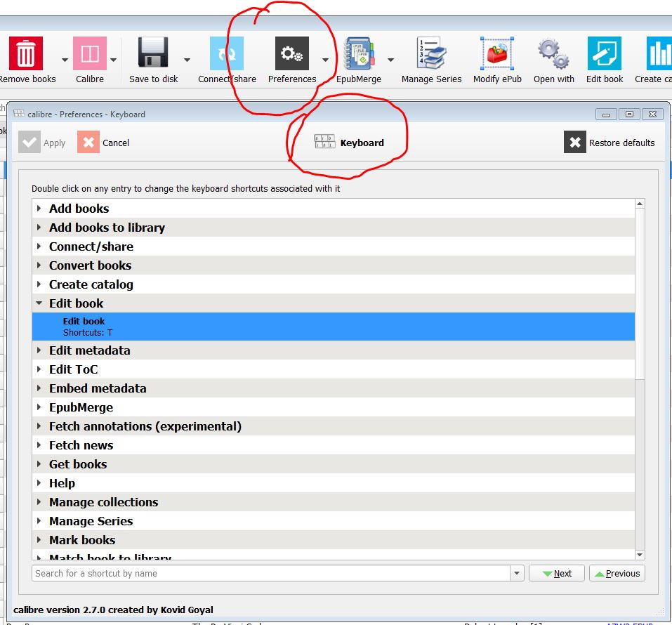Expand the Connect/share shortcut group
Screen dimensions: 672x625
[39, 246]
